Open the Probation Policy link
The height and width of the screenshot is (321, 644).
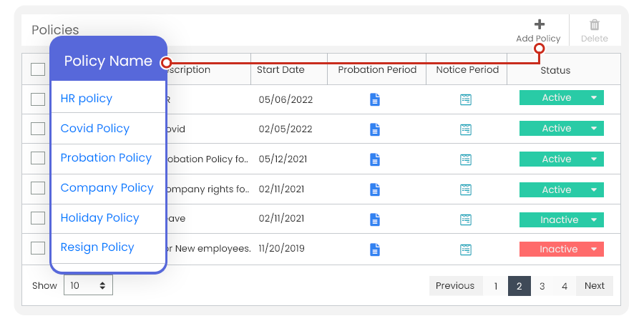point(106,158)
